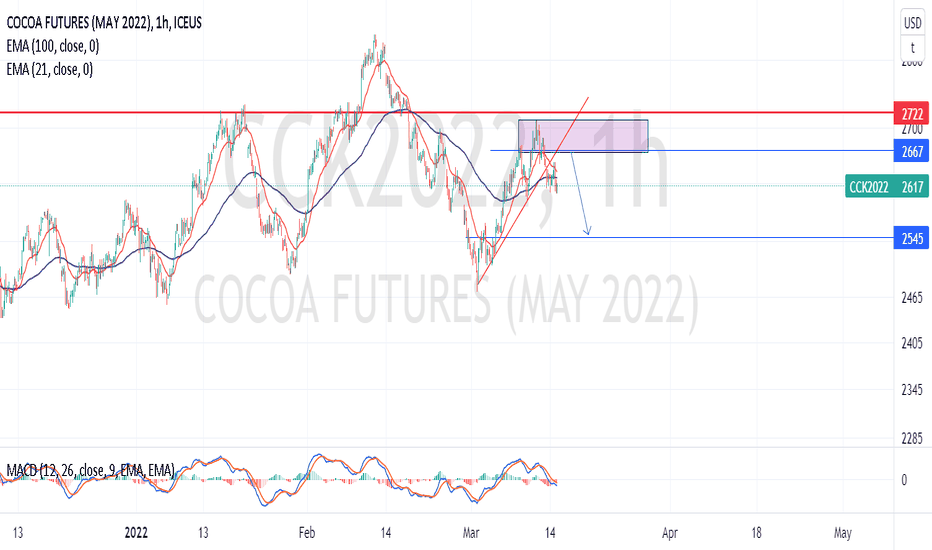Select the EMA (100, close, 0) indicator label
Viewport: 932px width, 550px height.
coord(53,46)
